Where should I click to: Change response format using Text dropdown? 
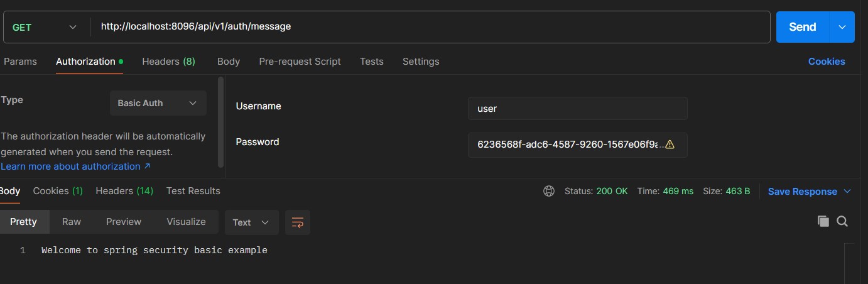tap(250, 222)
